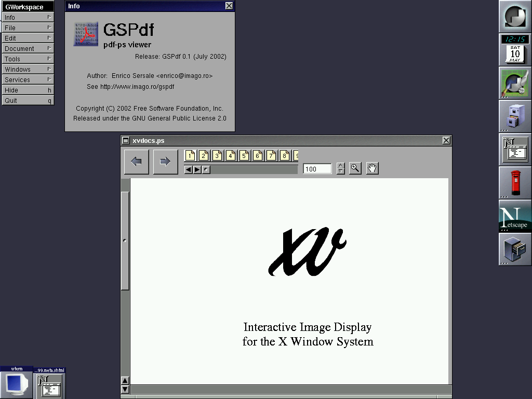Image resolution: width=532 pixels, height=399 pixels.
Task: Go to the previous page with the left arrow
Action: tap(137, 162)
